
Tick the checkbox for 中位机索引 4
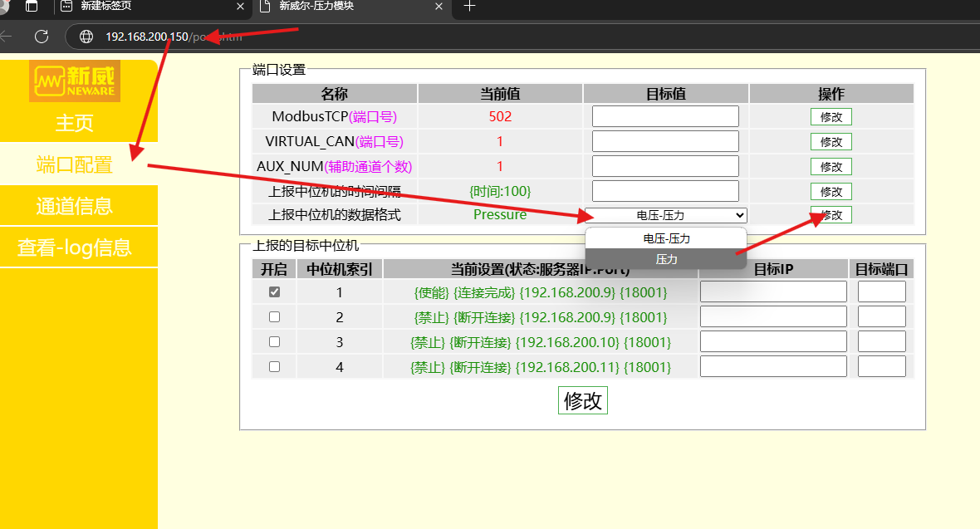[275, 367]
